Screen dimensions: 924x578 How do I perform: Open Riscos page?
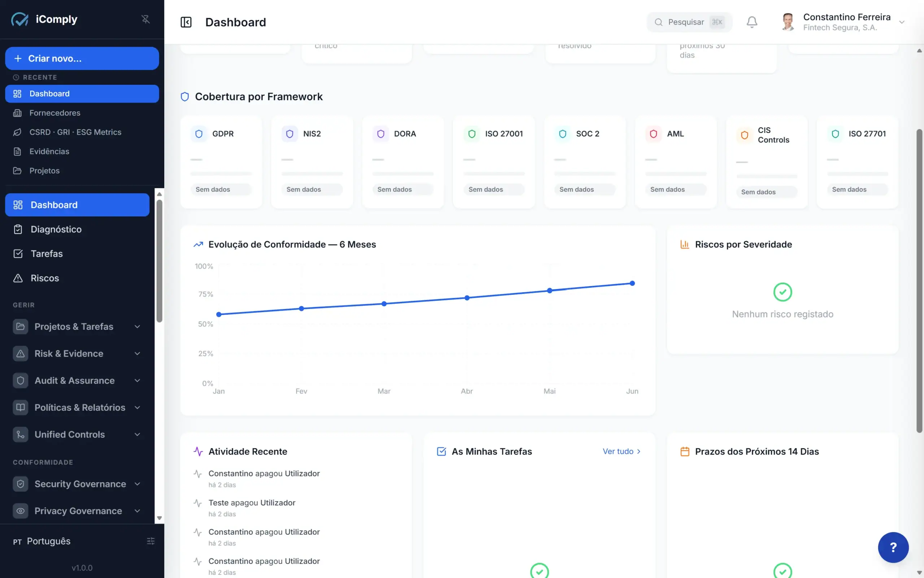tap(77, 278)
